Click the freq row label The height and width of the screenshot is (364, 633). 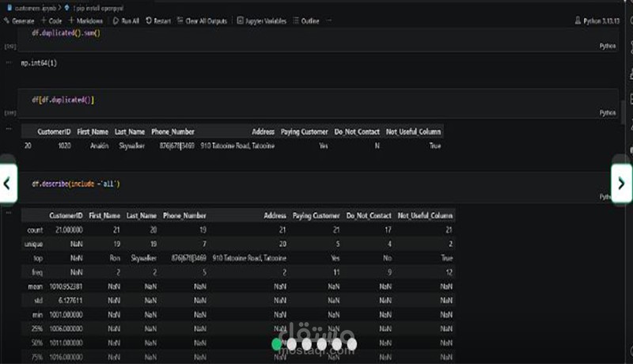(37, 272)
